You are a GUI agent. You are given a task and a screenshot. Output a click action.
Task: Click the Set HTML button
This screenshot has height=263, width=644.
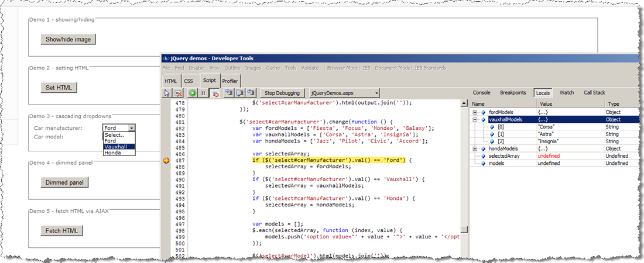(59, 88)
